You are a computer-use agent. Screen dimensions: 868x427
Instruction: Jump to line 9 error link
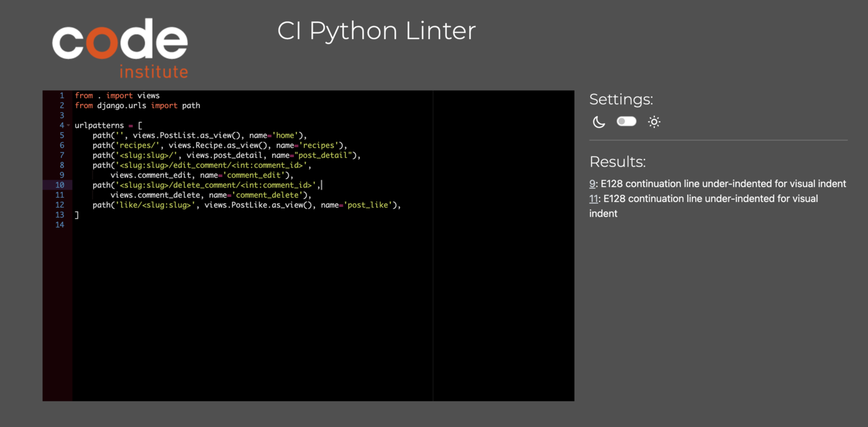[592, 184]
